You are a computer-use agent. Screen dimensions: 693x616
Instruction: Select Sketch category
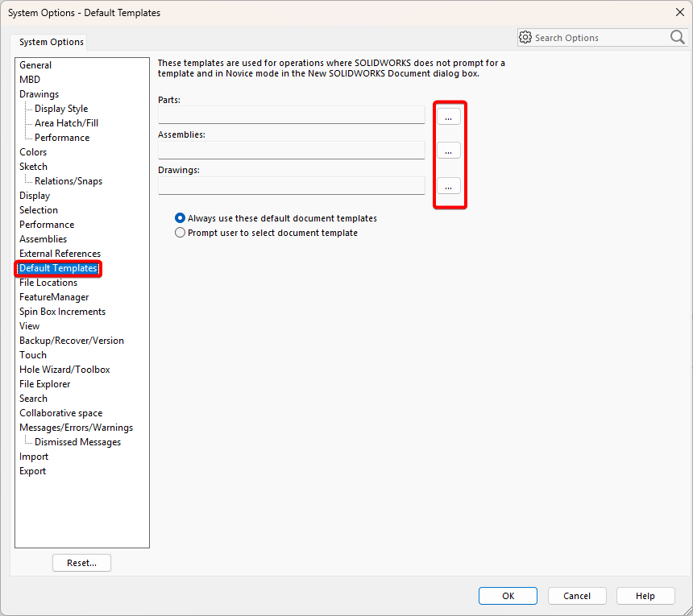[33, 167]
